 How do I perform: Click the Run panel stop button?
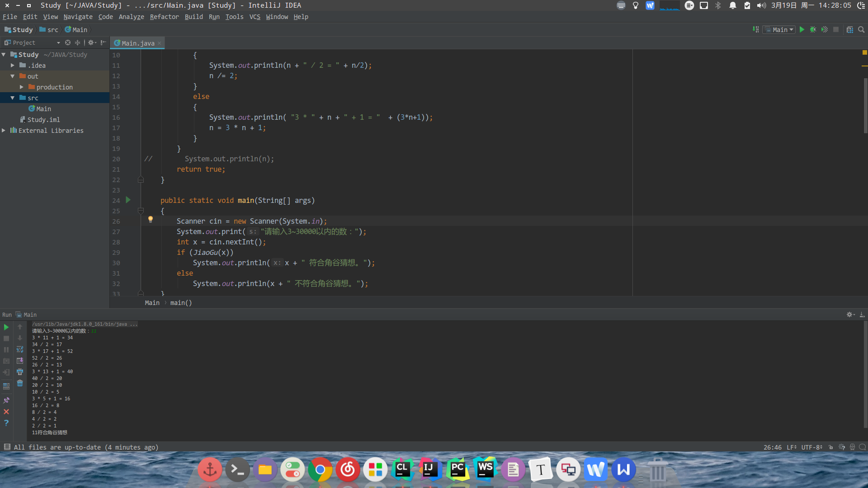point(6,338)
